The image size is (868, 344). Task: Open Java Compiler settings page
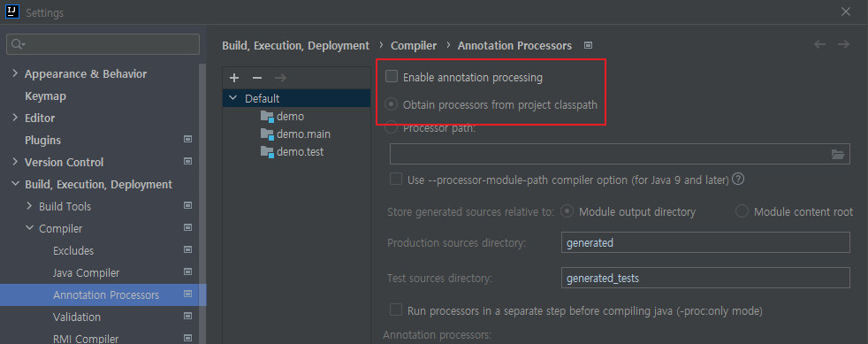86,273
